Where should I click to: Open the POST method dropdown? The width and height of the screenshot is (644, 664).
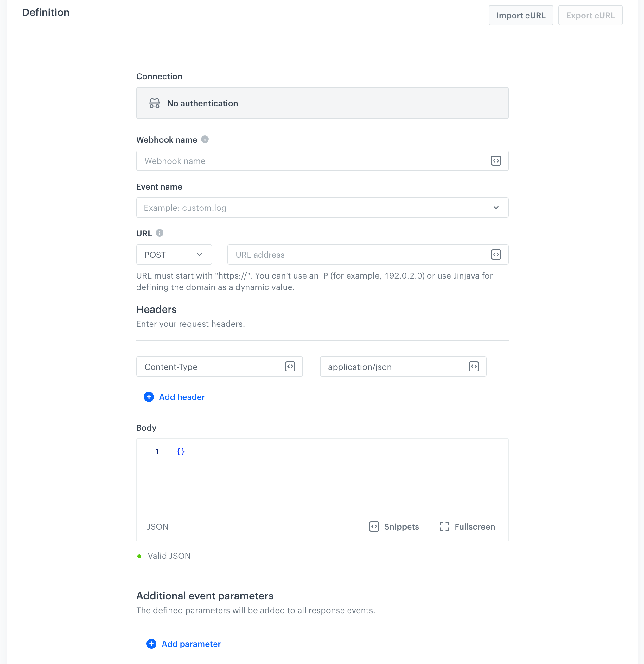click(x=174, y=255)
